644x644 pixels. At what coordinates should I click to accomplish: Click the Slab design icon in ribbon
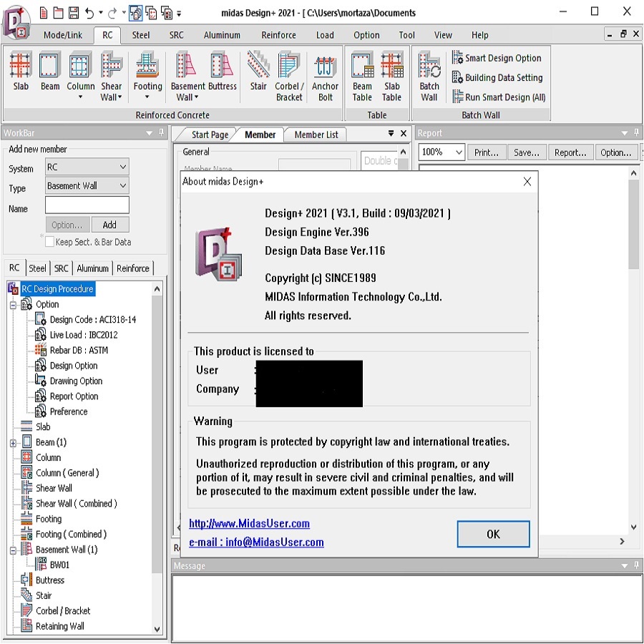click(x=21, y=72)
